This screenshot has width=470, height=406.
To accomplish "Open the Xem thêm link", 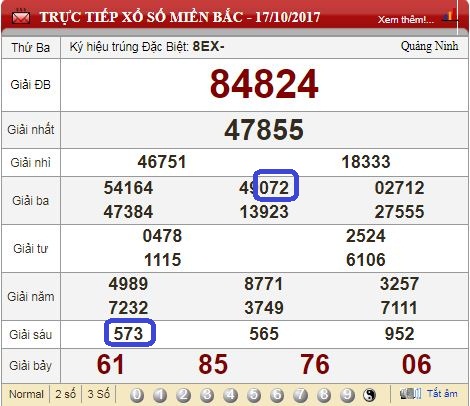I will pos(406,20).
